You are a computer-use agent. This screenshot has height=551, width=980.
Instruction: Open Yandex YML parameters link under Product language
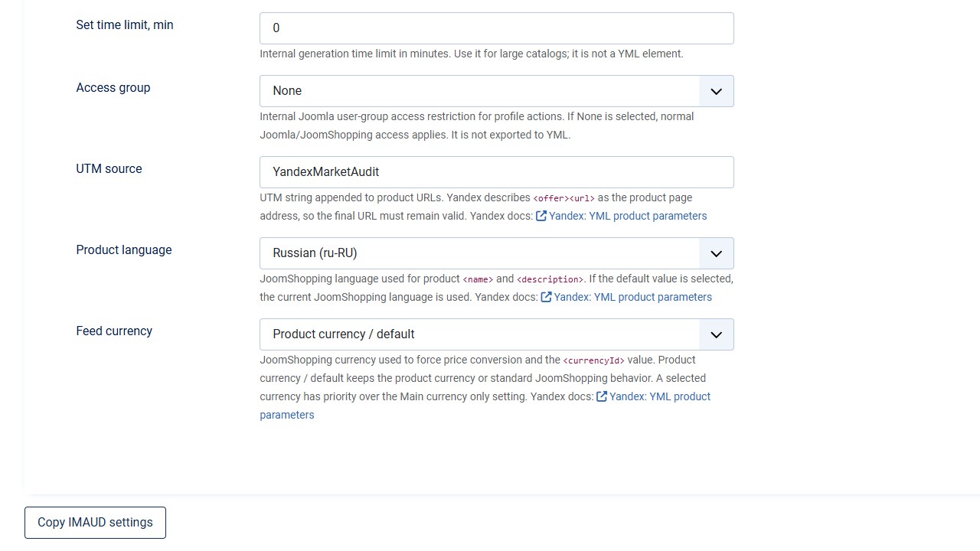pos(633,297)
